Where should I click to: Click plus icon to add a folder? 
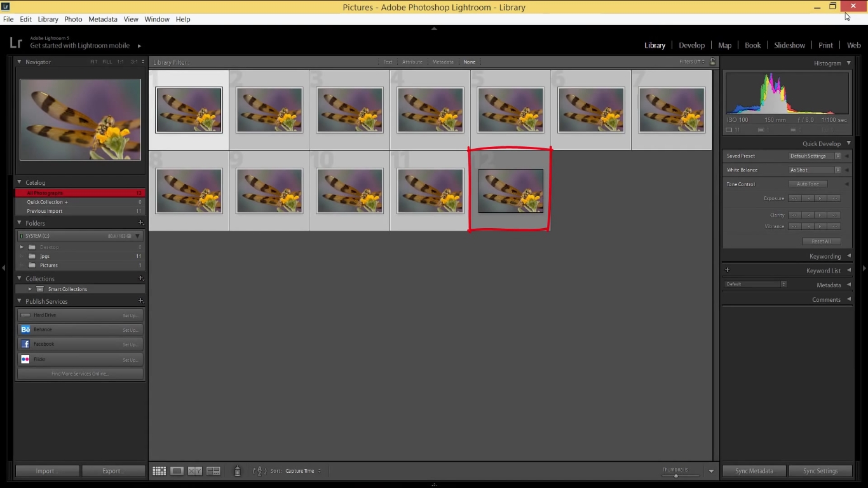point(140,223)
